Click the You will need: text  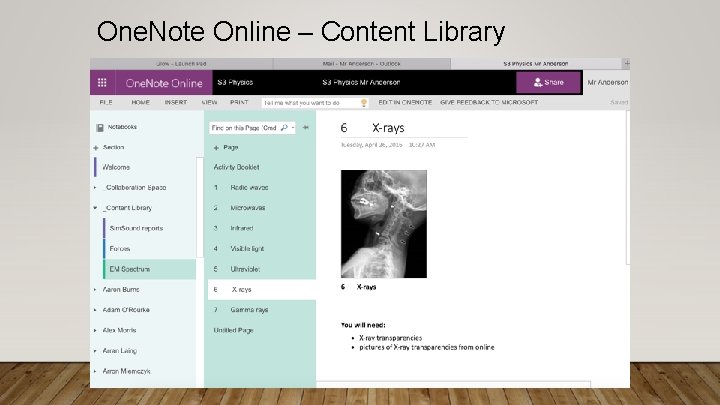363,325
